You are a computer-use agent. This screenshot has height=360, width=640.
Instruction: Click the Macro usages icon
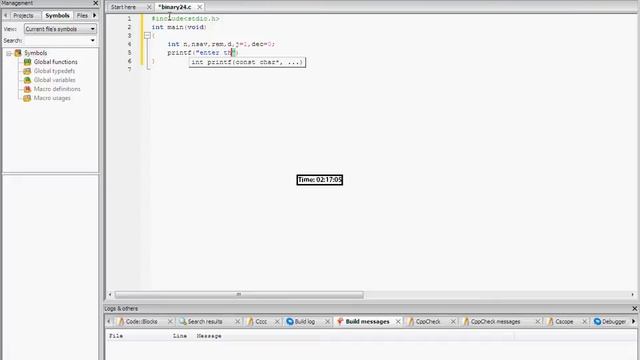(x=27, y=98)
